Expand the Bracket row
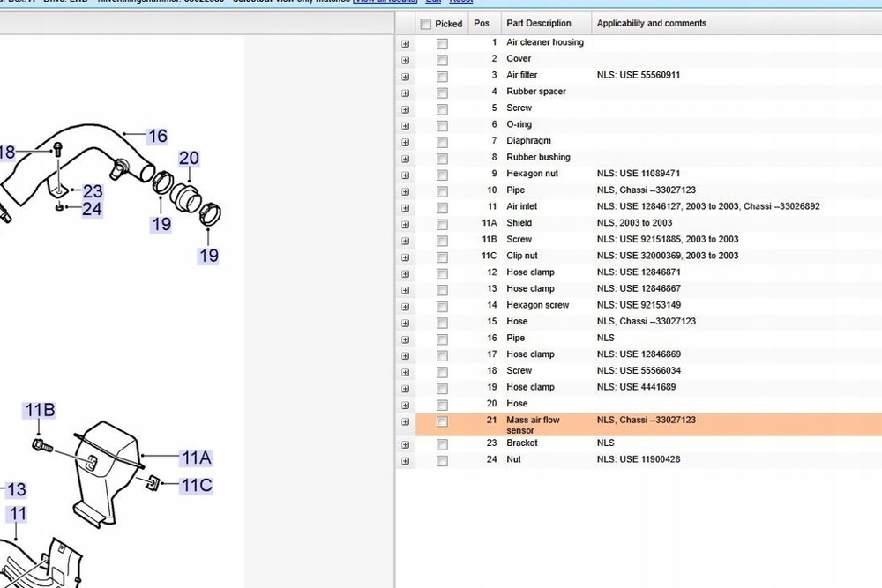The height and width of the screenshot is (588, 882). [x=405, y=444]
